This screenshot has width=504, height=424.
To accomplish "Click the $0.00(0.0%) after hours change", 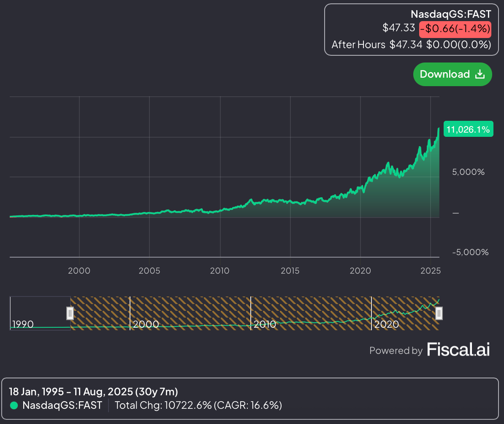I will point(459,44).
